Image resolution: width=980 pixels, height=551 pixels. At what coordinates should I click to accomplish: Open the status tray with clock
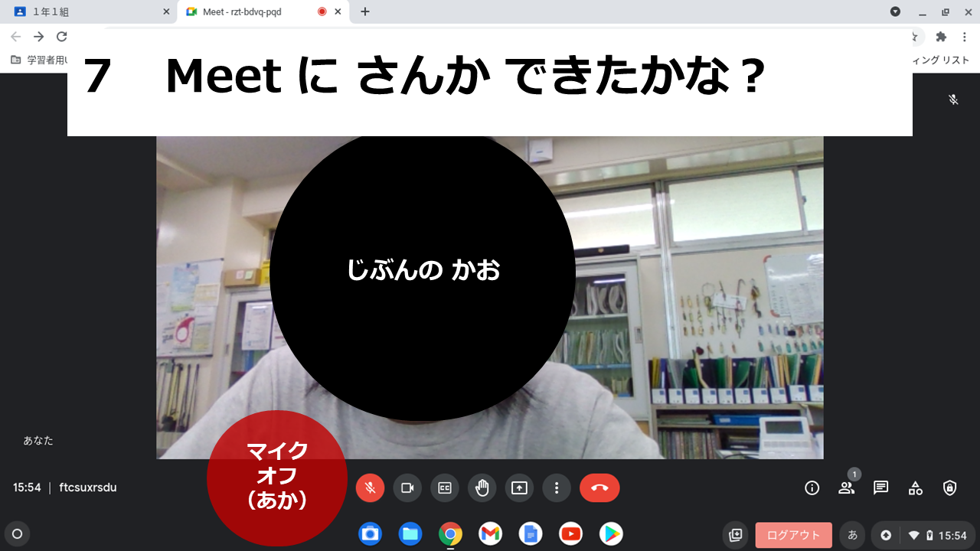click(923, 535)
